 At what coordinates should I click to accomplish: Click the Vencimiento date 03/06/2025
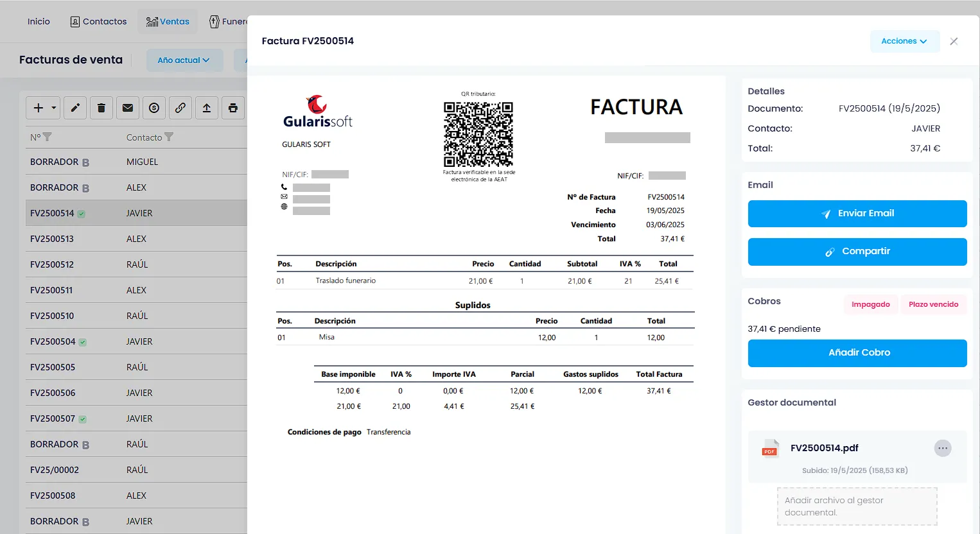[665, 225]
